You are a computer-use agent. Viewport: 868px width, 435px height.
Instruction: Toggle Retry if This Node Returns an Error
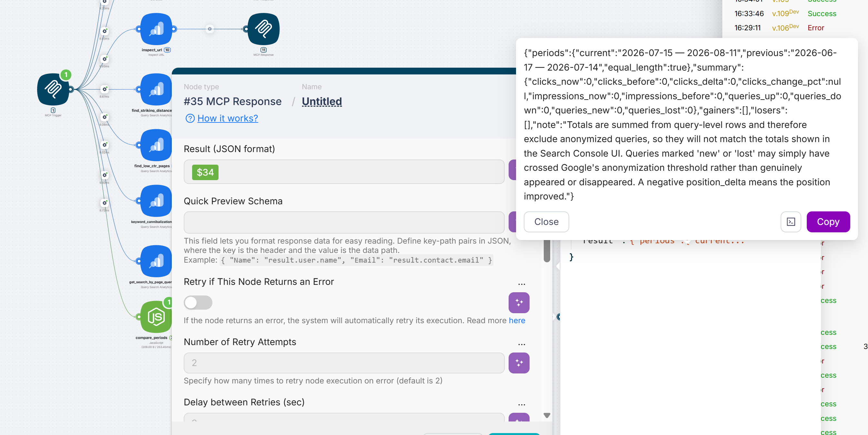(x=198, y=303)
